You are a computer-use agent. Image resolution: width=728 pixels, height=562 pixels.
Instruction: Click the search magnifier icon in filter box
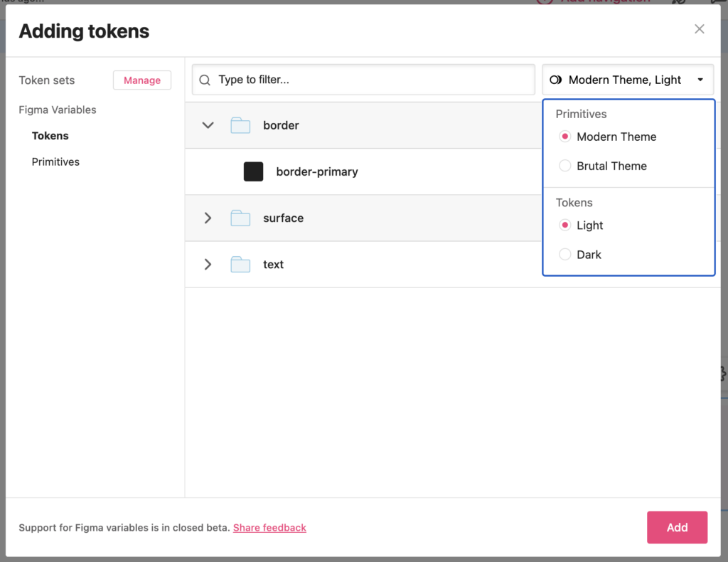(x=205, y=80)
